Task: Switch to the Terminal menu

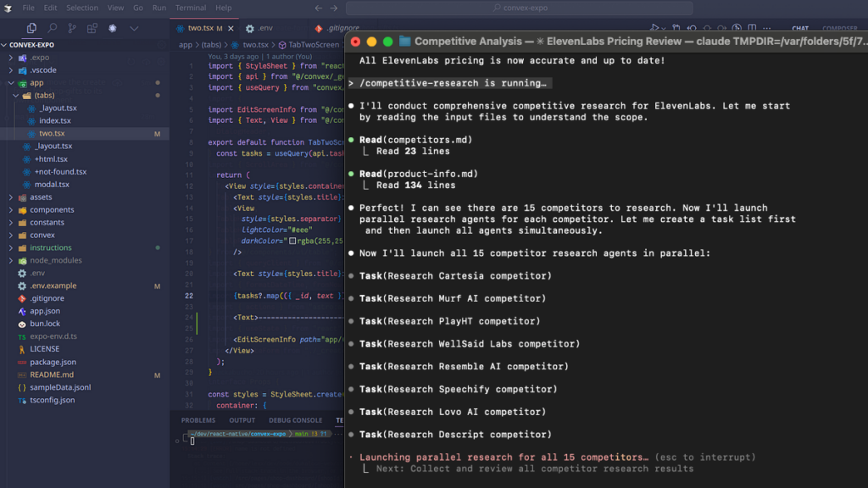Action: tap(193, 8)
